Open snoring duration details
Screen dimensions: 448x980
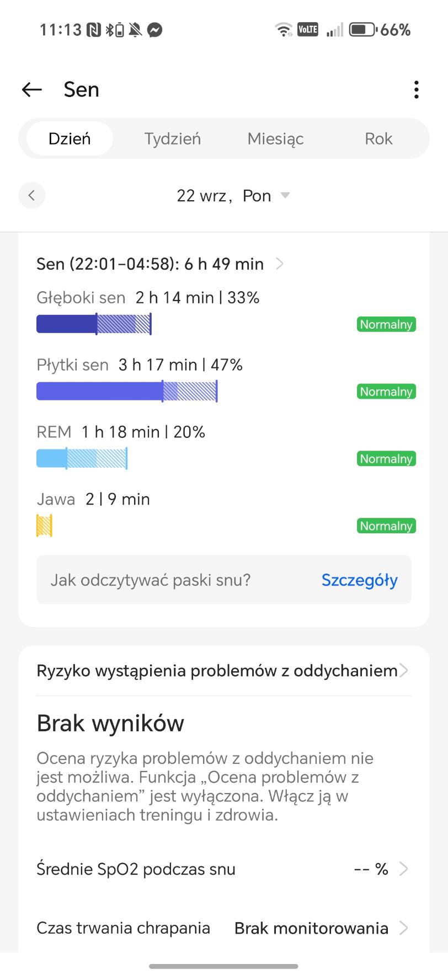tap(404, 928)
